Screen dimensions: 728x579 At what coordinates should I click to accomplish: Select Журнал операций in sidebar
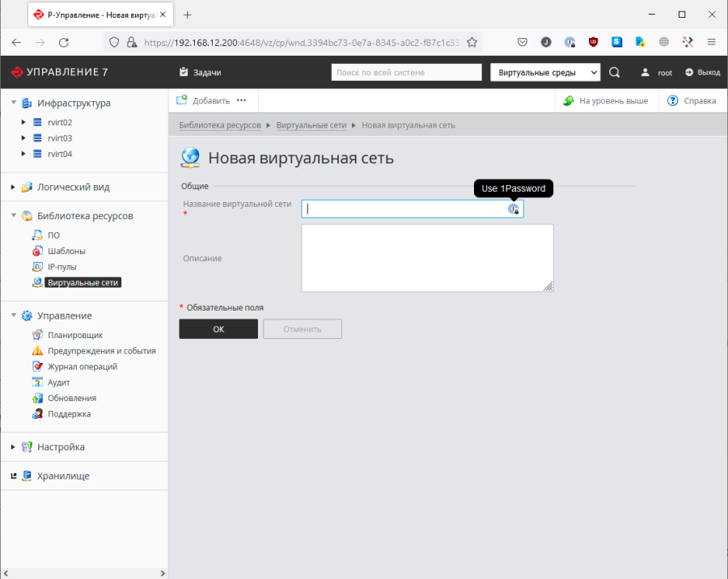(x=82, y=366)
